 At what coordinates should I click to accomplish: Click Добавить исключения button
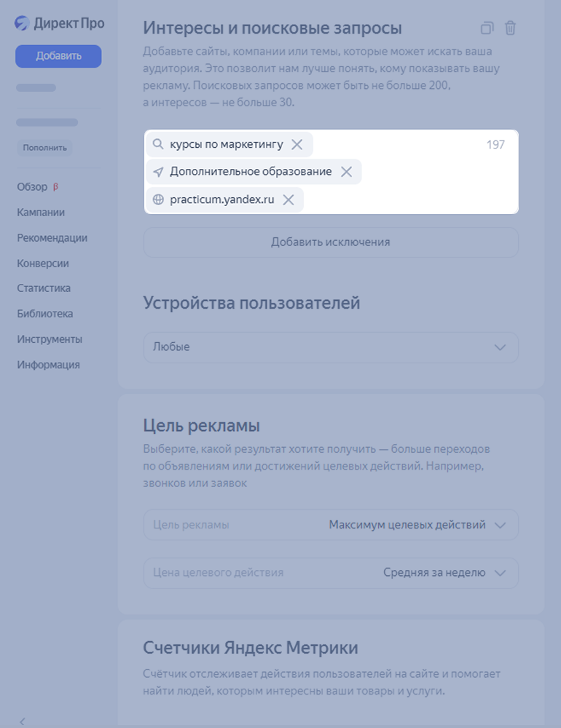(x=331, y=242)
